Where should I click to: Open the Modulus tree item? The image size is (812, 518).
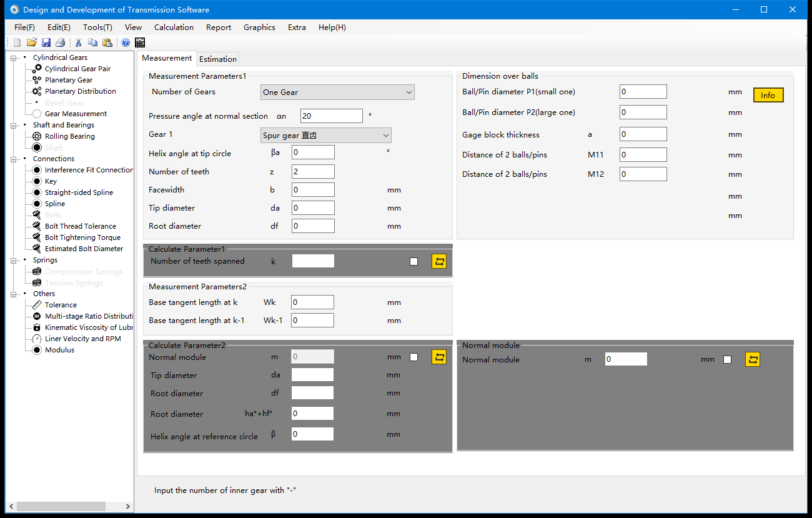point(59,350)
